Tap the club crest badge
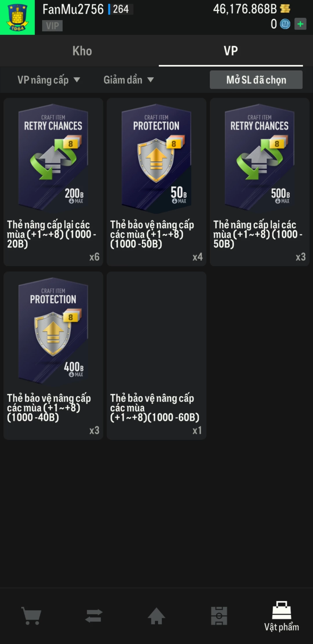 [x=17, y=17]
